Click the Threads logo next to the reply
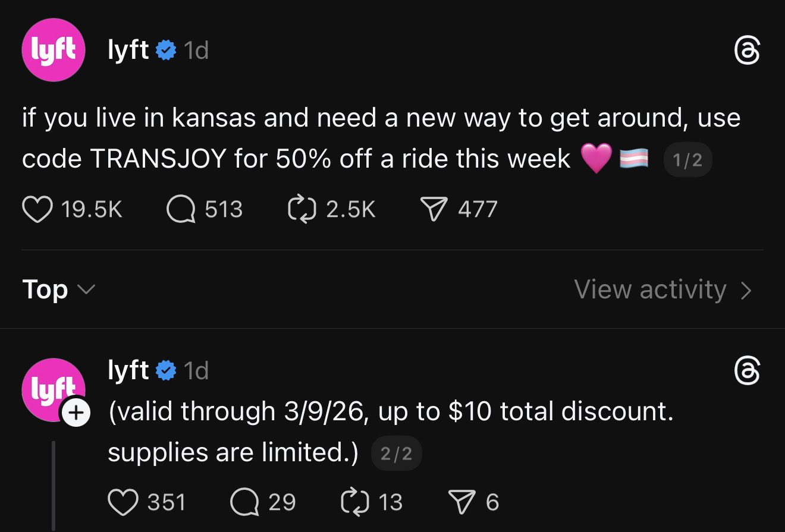This screenshot has width=785, height=532. tap(748, 371)
